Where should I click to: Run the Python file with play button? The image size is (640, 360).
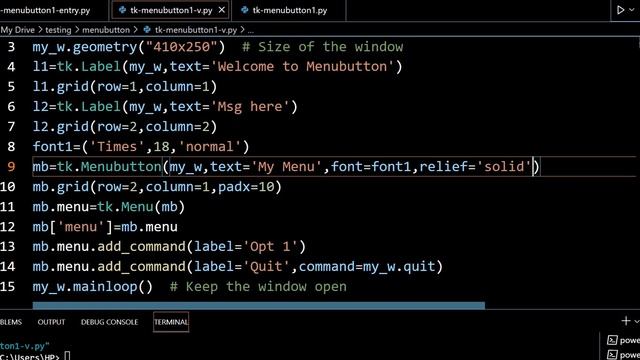pyautogui.click(x=620, y=10)
